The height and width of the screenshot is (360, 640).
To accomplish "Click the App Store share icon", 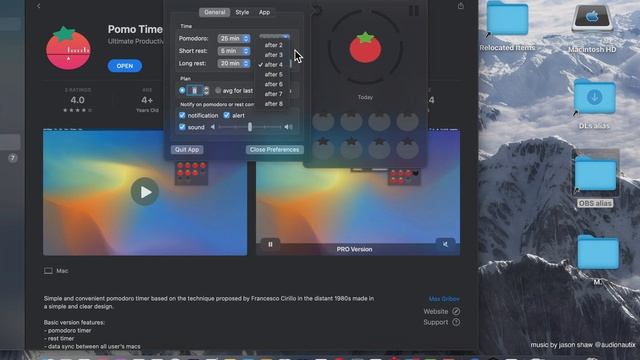I will point(460,6).
